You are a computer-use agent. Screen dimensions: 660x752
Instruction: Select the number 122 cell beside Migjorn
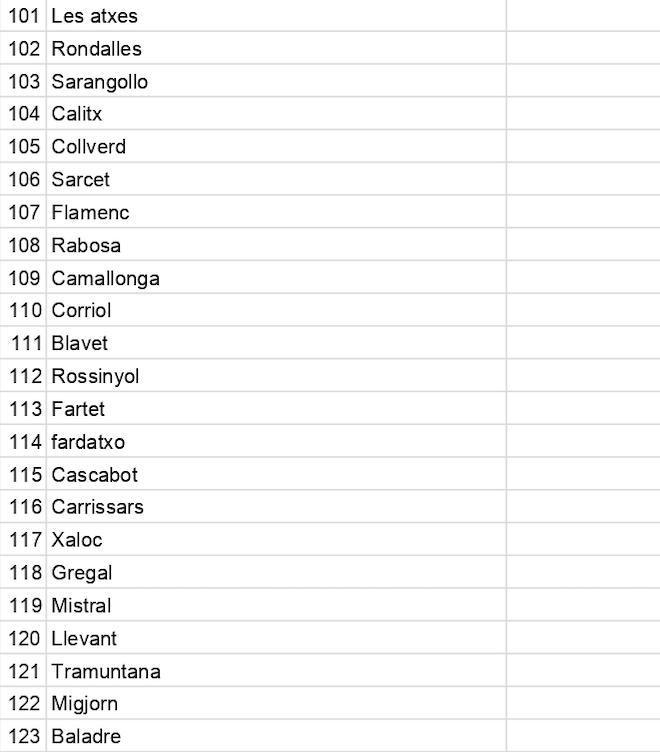coord(23,704)
